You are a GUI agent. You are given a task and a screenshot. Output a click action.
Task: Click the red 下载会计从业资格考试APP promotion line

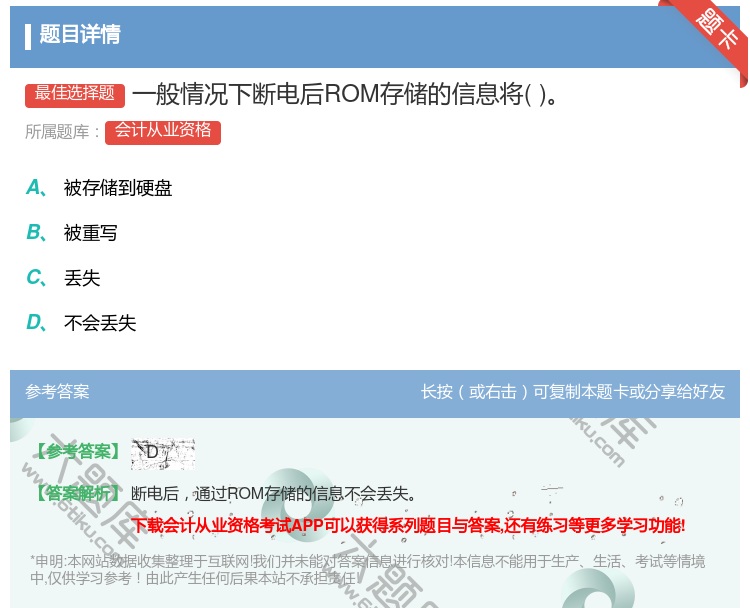pyautogui.click(x=408, y=526)
